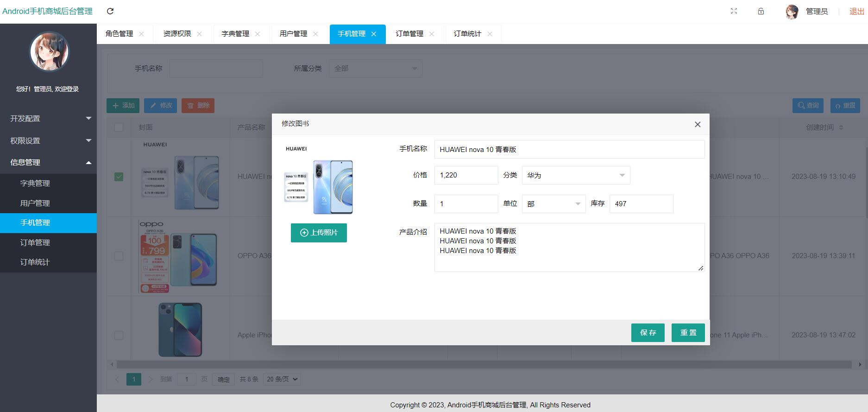Open 用户管理 in the sidebar

48,203
